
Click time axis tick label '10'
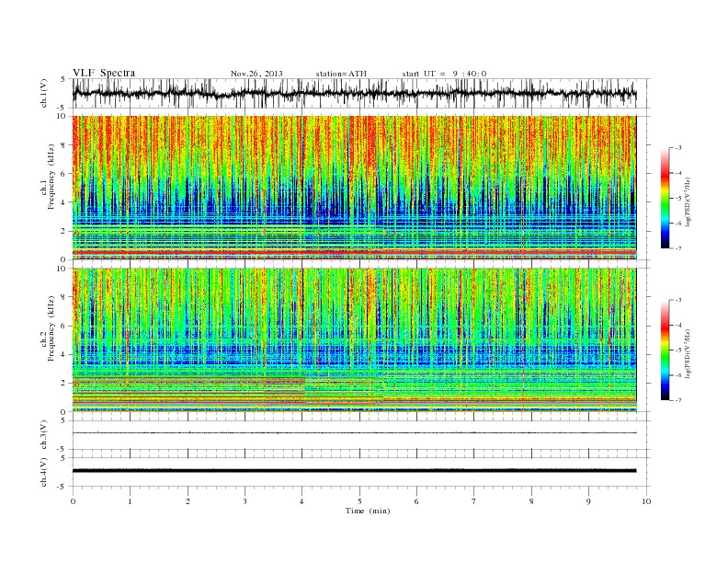click(x=646, y=501)
